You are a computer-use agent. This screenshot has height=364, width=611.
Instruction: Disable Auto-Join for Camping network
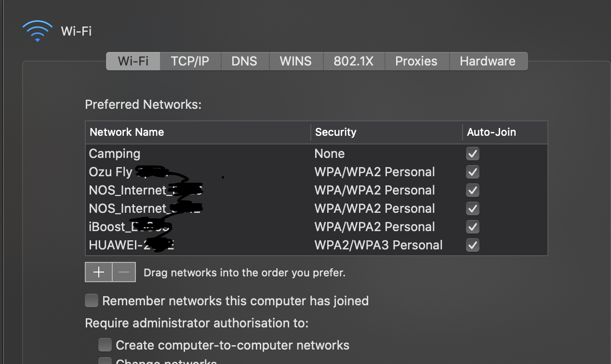(473, 154)
